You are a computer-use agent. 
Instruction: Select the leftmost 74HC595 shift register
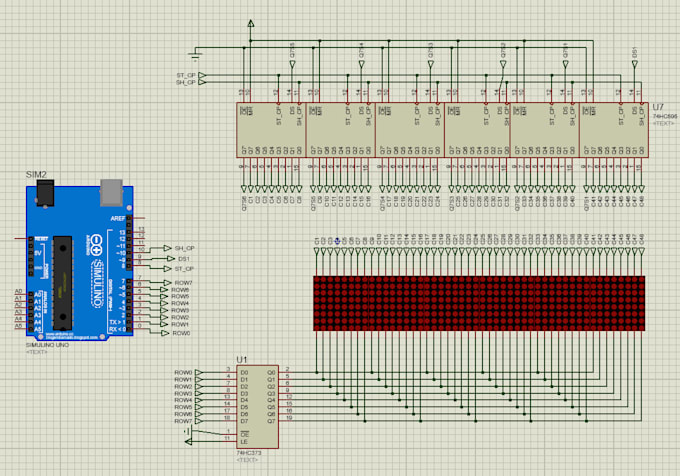pos(271,129)
